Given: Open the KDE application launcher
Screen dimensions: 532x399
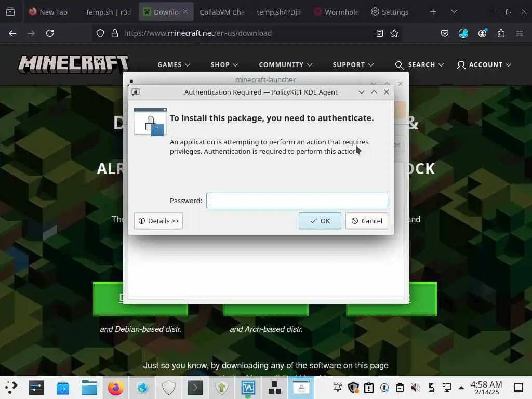Looking at the screenshot, I should click(x=11, y=388).
